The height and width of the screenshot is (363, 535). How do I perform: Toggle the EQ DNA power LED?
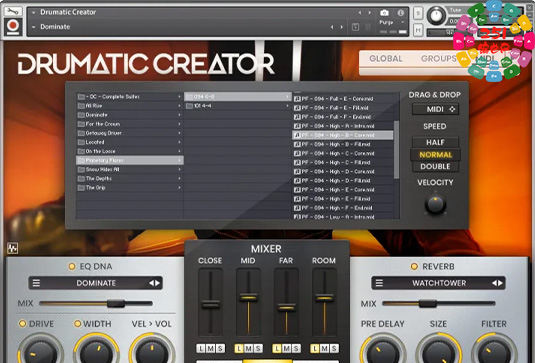(72, 266)
